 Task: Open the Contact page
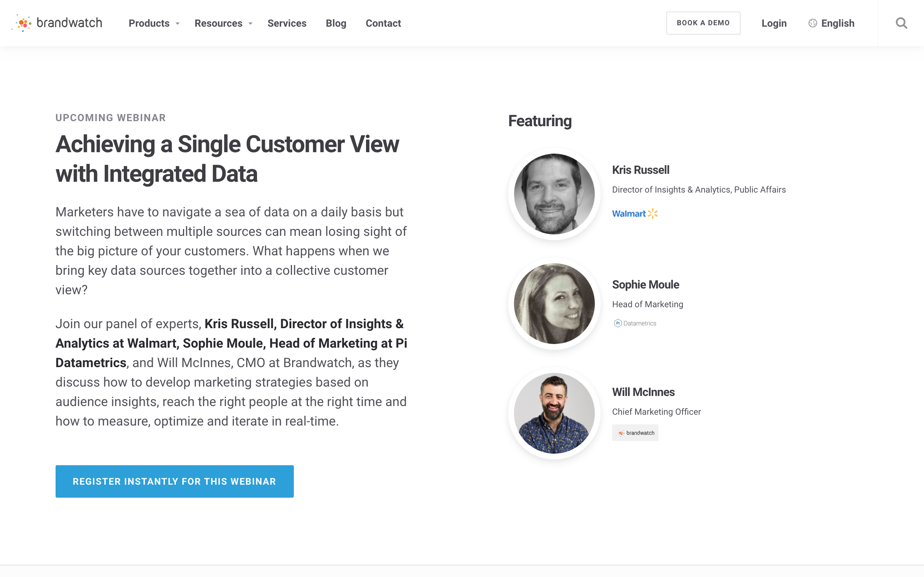383,23
